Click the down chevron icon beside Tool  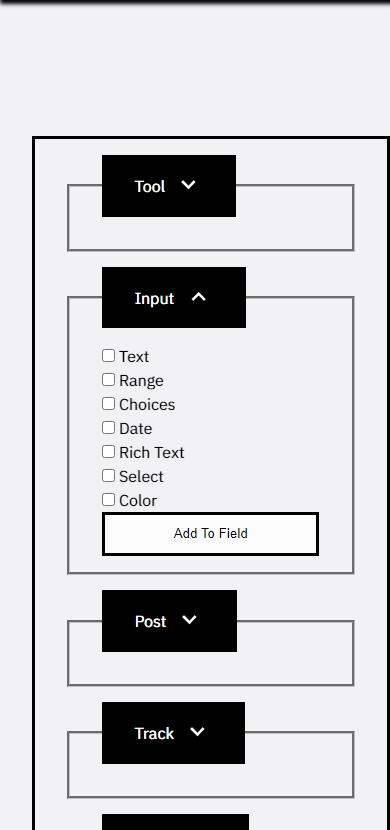(188, 185)
